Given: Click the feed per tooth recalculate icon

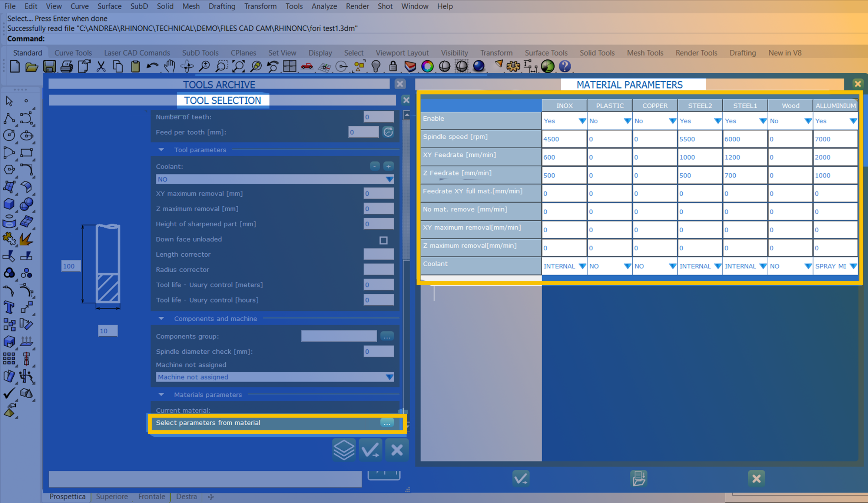Looking at the screenshot, I should (388, 132).
